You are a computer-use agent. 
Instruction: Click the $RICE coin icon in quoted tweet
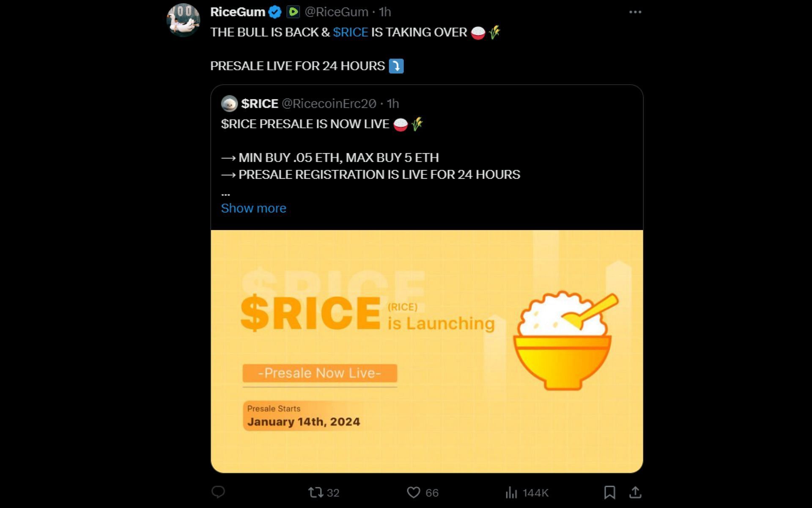pos(228,104)
